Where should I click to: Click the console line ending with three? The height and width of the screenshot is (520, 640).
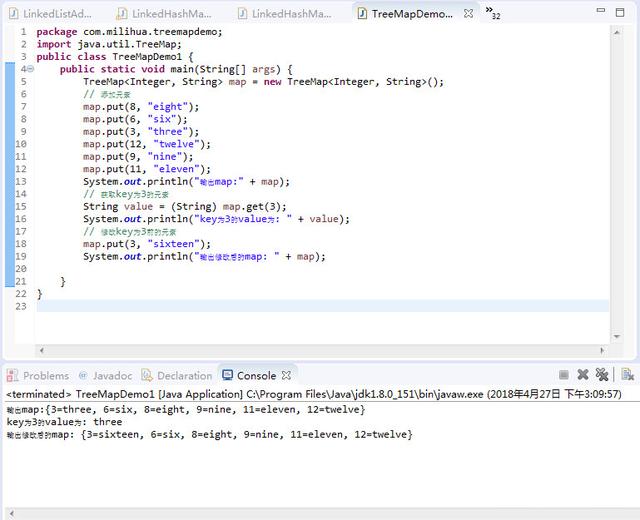[64, 422]
